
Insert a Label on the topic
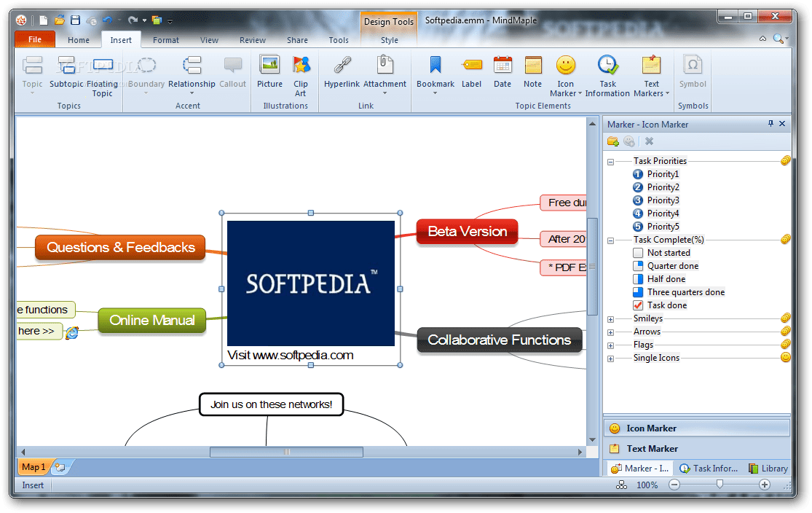472,73
